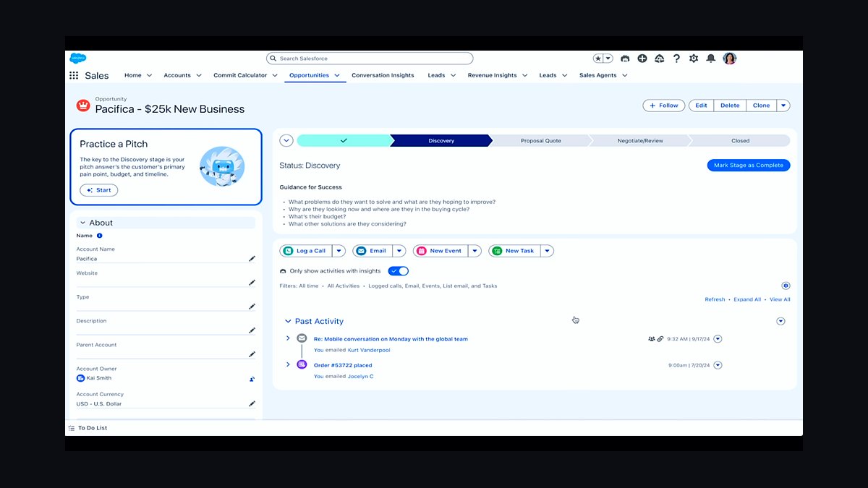This screenshot has height=488, width=868.
Task: Click the email icon for Mobile conversation
Action: [x=302, y=338]
